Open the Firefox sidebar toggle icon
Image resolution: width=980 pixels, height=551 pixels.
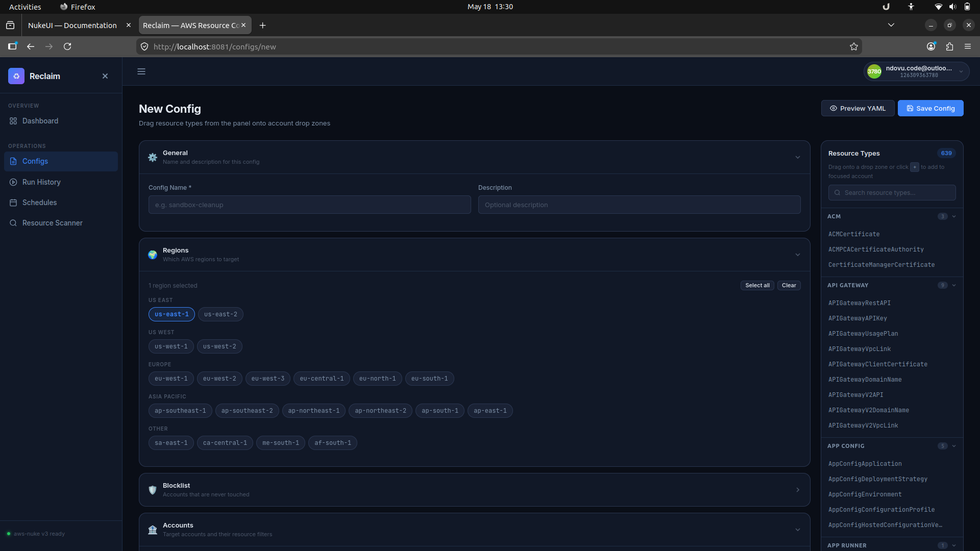point(12,46)
